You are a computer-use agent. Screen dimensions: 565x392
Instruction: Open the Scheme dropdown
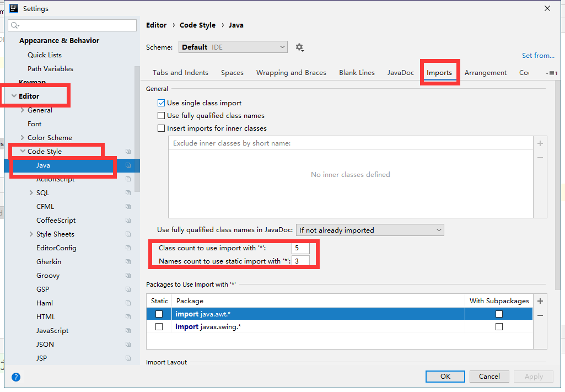click(233, 47)
